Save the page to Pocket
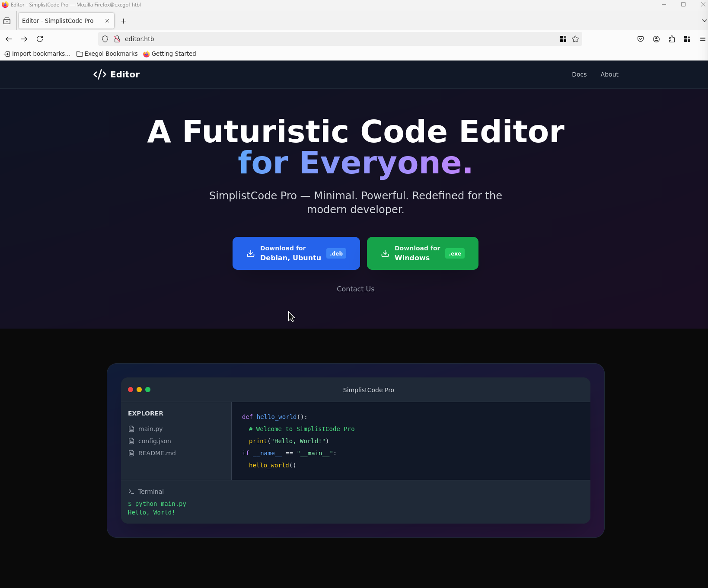708x588 pixels. 641,39
